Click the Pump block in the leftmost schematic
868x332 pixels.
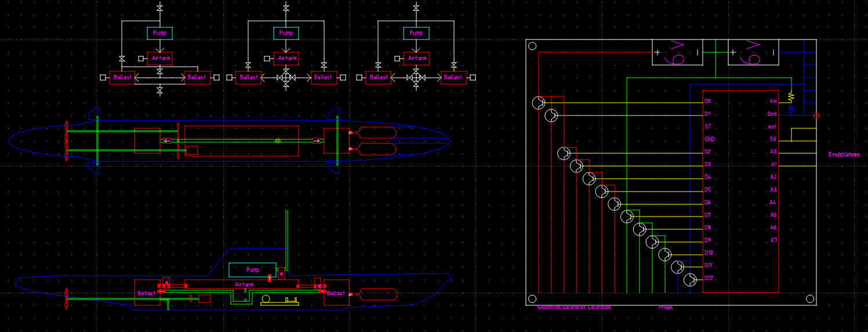pyautogui.click(x=159, y=33)
